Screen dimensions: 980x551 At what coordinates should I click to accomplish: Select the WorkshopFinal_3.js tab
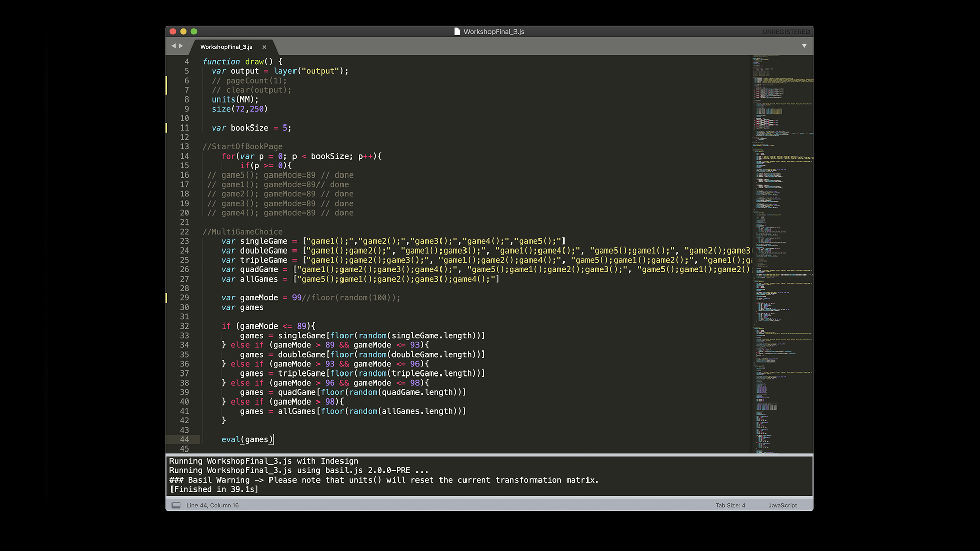point(226,47)
